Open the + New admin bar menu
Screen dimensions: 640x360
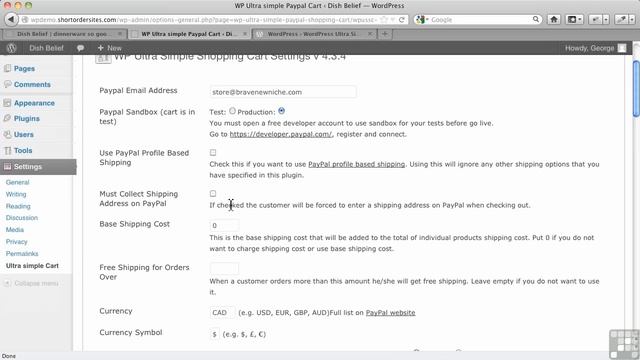pyautogui.click(x=109, y=48)
